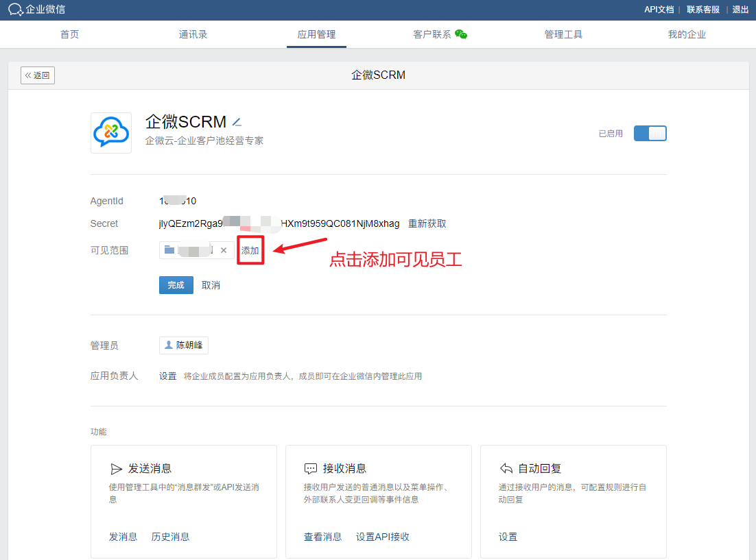Click 重新获取 next to Secret
Viewport: 756px width, 560px height.
(x=427, y=223)
